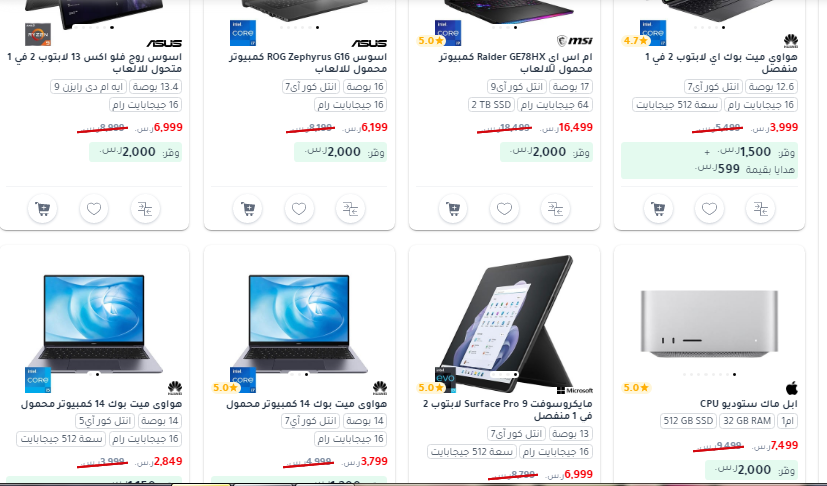
Task: Open Microsoft Surface Pro 9 product title link
Action: pyautogui.click(x=507, y=409)
